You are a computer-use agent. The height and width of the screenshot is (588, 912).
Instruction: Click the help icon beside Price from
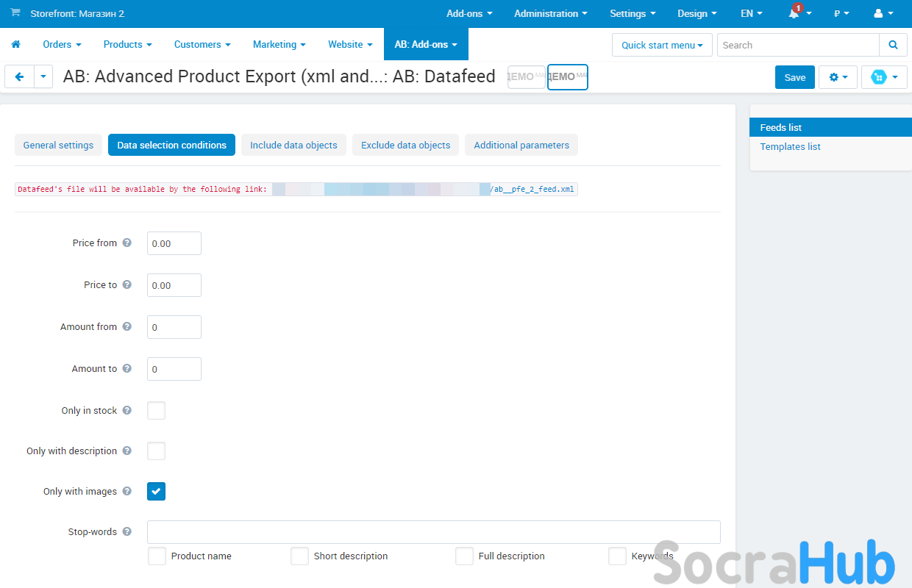(127, 243)
